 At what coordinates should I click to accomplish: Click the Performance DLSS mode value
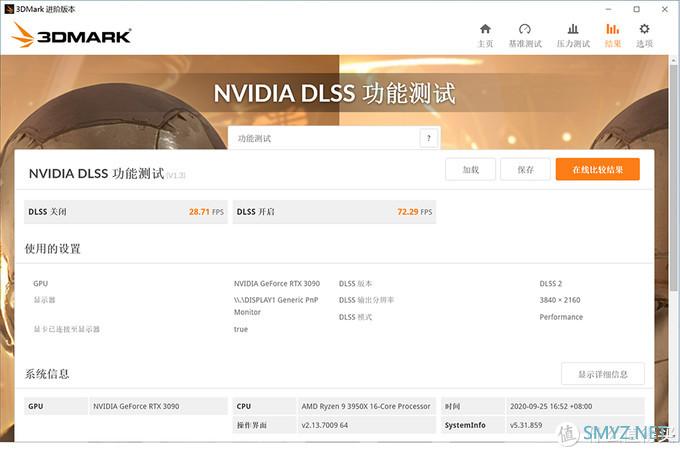(x=561, y=317)
